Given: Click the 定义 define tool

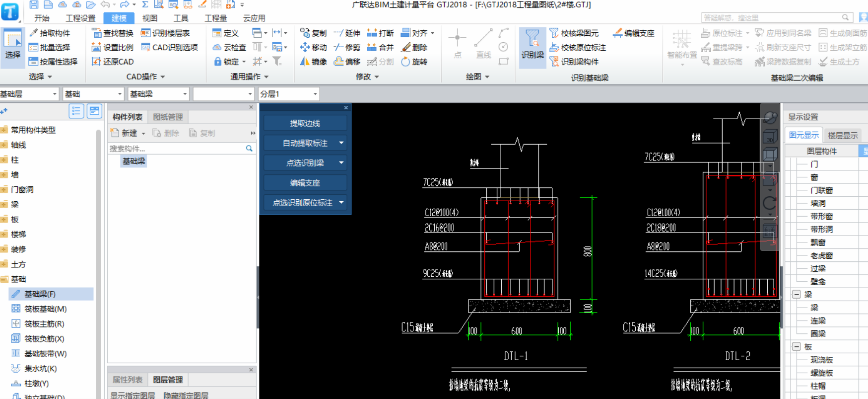Looking at the screenshot, I should [x=226, y=33].
